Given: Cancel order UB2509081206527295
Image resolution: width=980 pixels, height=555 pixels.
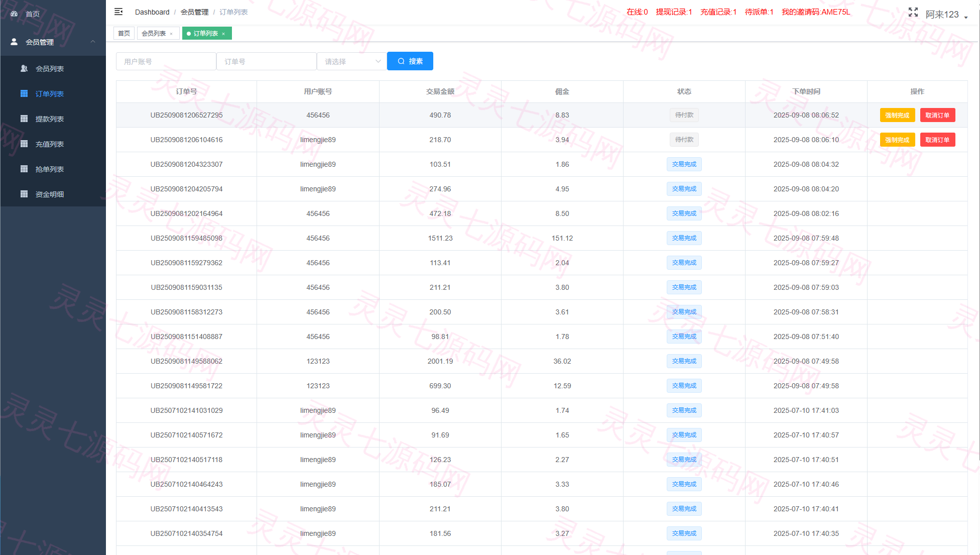Looking at the screenshot, I should click(x=937, y=115).
